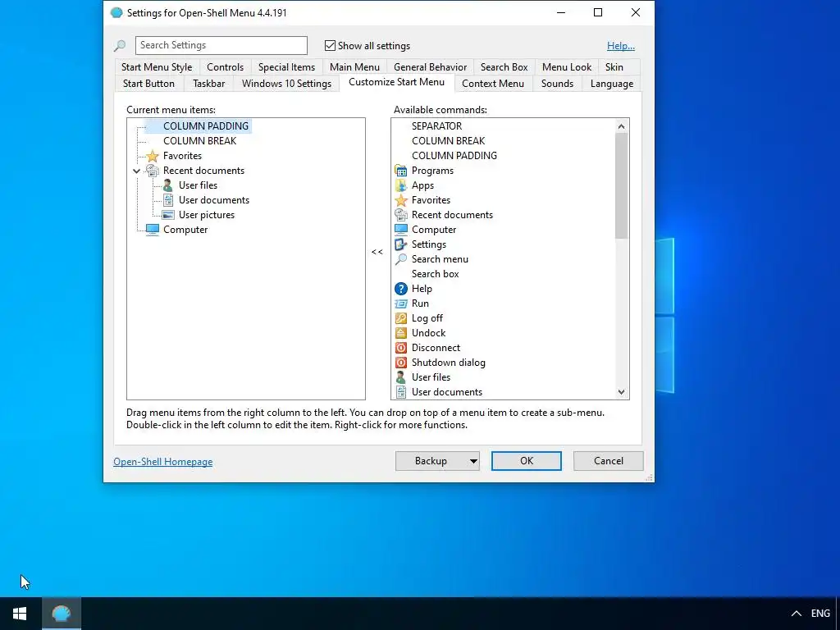This screenshot has width=840, height=630.
Task: Click the Search menu magnifier icon
Action: pos(400,259)
